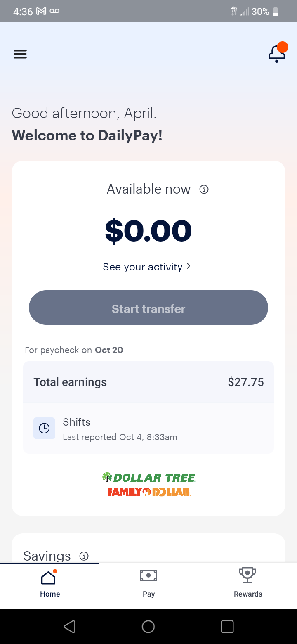The image size is (297, 644).
Task: Open Android recent apps square
Action: click(227, 627)
